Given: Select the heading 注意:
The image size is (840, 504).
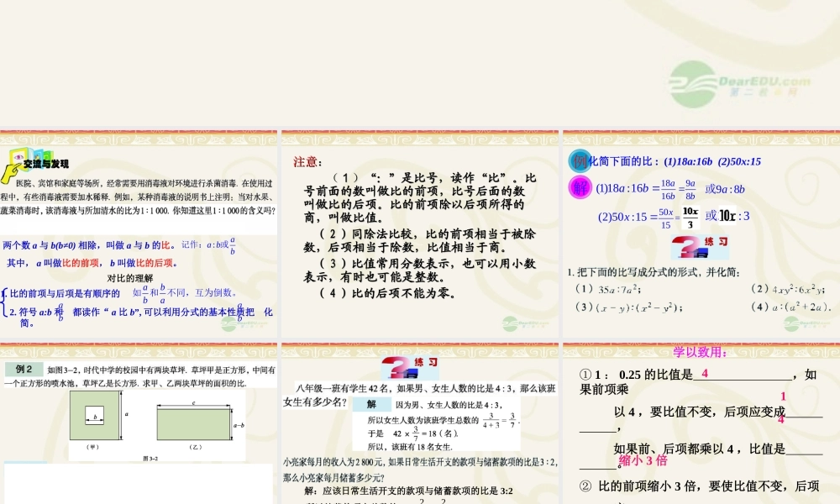Looking at the screenshot, I should pos(307,162).
